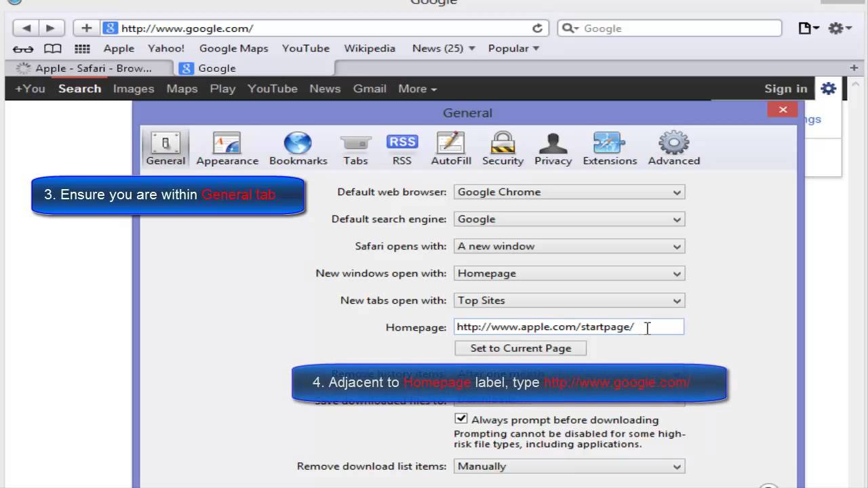Open Default web browser dropdown
Viewport: 868px width, 488px height.
click(569, 192)
